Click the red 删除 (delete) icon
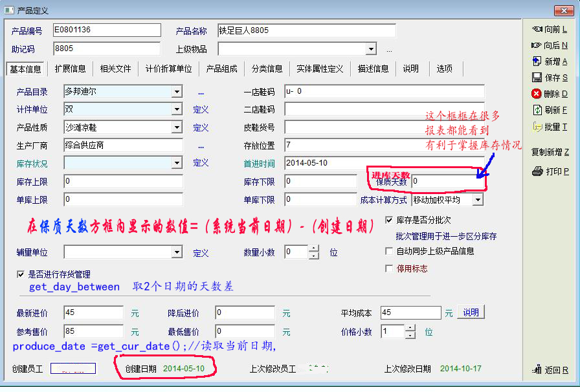The image size is (580, 392). [537, 94]
